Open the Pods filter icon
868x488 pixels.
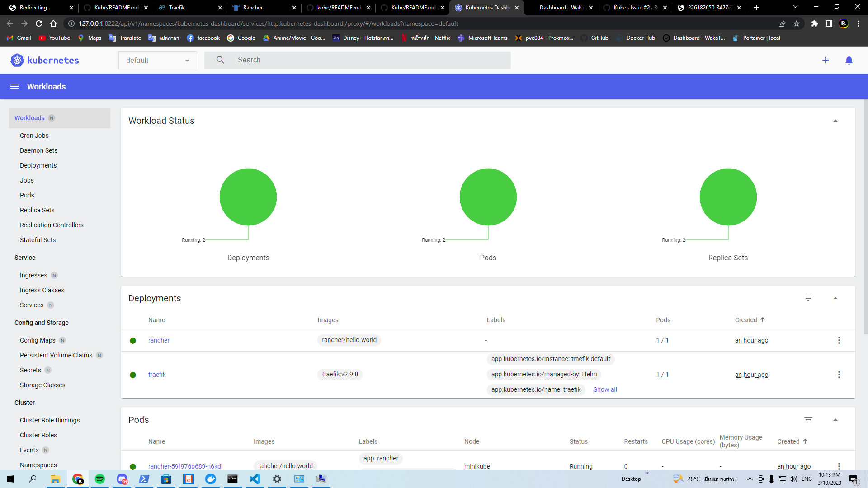808,420
